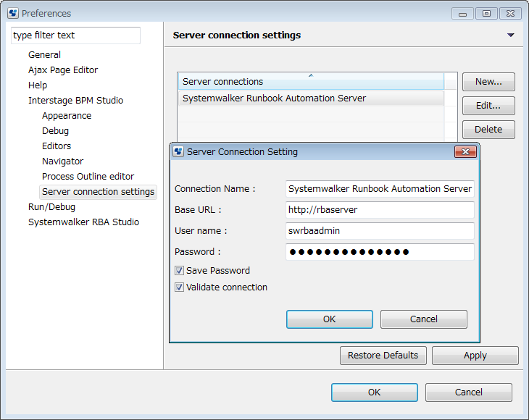Viewport: 529px width, 420px height.
Task: Sort by the Server connections column header
Action: point(311,81)
